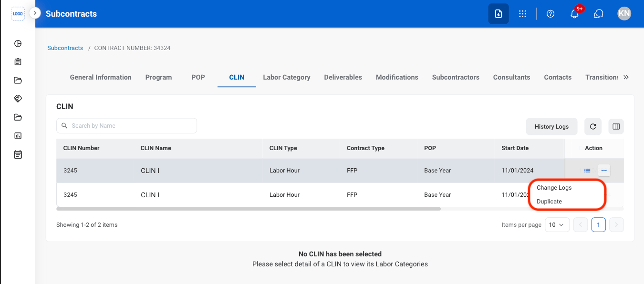Open the apps grid launcher
Screen dimensions: 644x284
(522, 14)
